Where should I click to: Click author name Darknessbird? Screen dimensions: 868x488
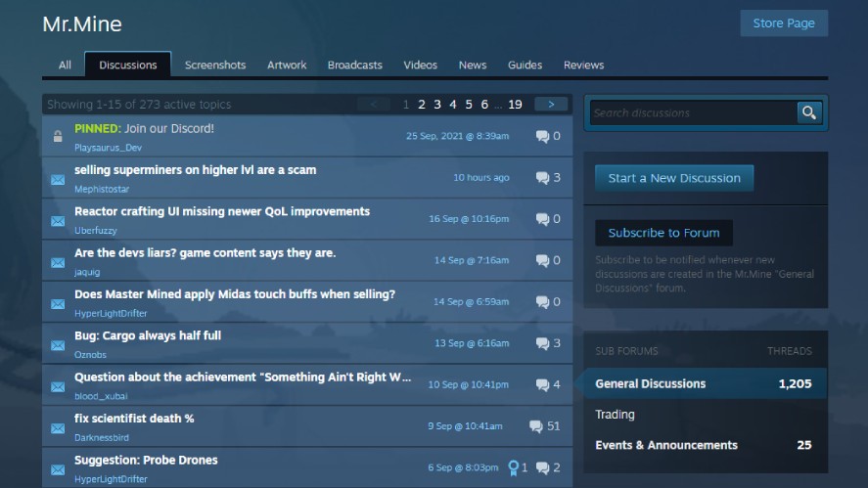pos(102,438)
